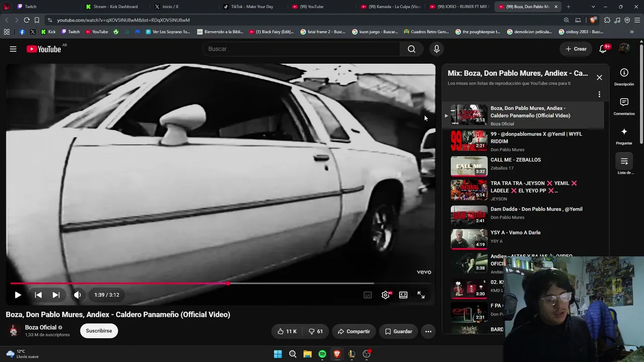Image resolution: width=644 pixels, height=362 pixels.
Task: Switch to the Kamada - La Culpa tab
Action: coord(391,7)
